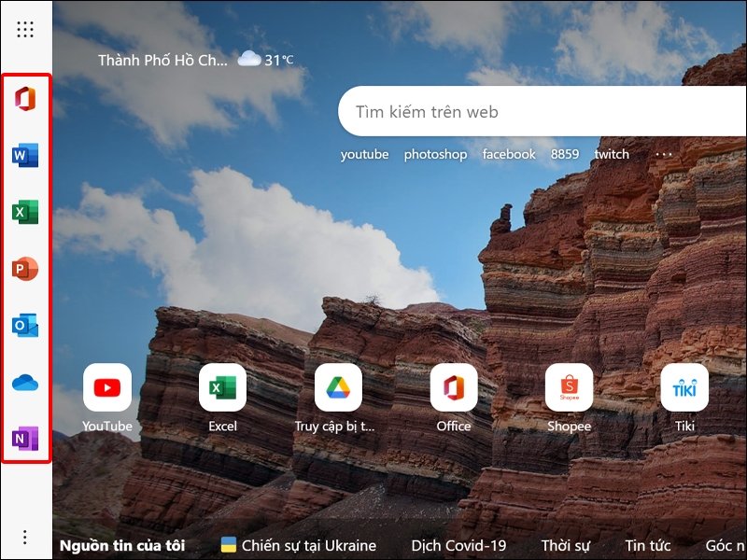Viewport: 747px width, 560px height.
Task: Open the app launcher grid
Action: pyautogui.click(x=25, y=28)
